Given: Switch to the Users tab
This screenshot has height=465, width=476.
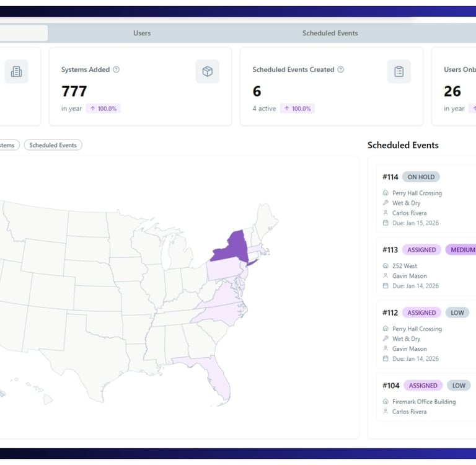Looking at the screenshot, I should (142, 33).
